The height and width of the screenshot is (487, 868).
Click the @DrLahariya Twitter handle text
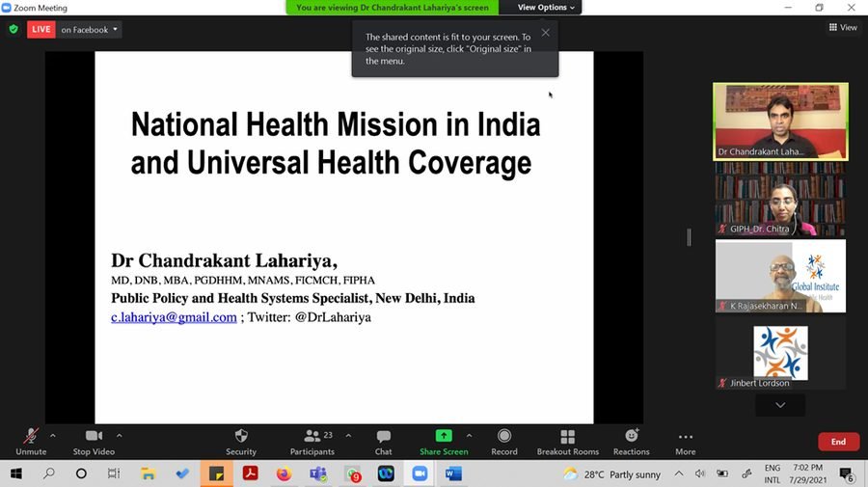(333, 317)
